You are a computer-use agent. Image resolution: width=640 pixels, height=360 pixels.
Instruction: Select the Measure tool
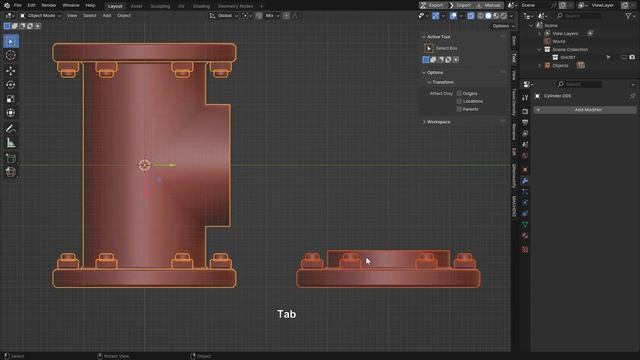[11, 143]
